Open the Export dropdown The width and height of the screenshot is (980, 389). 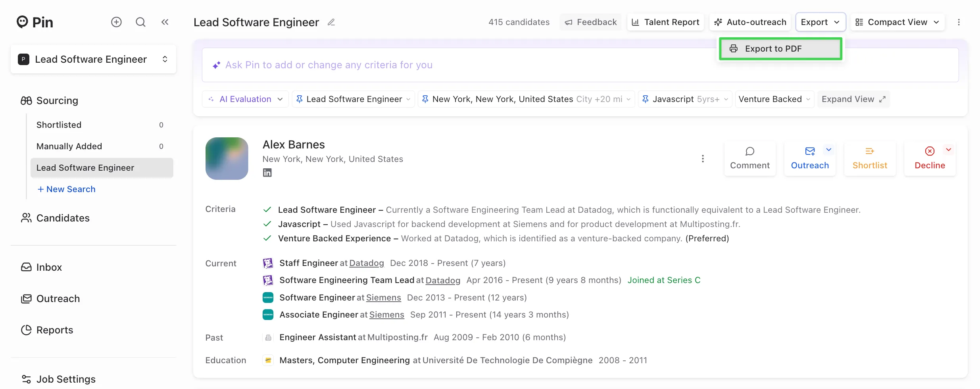point(821,22)
